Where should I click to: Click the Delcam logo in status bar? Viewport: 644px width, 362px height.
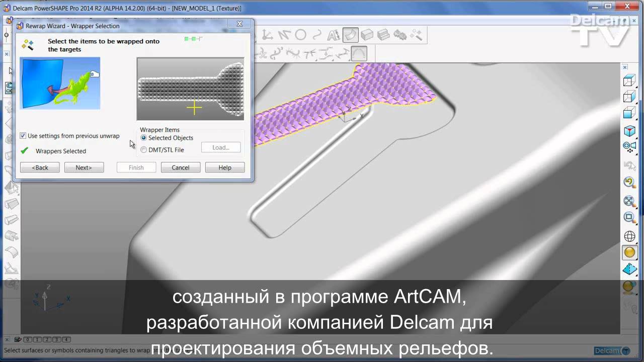point(612,350)
